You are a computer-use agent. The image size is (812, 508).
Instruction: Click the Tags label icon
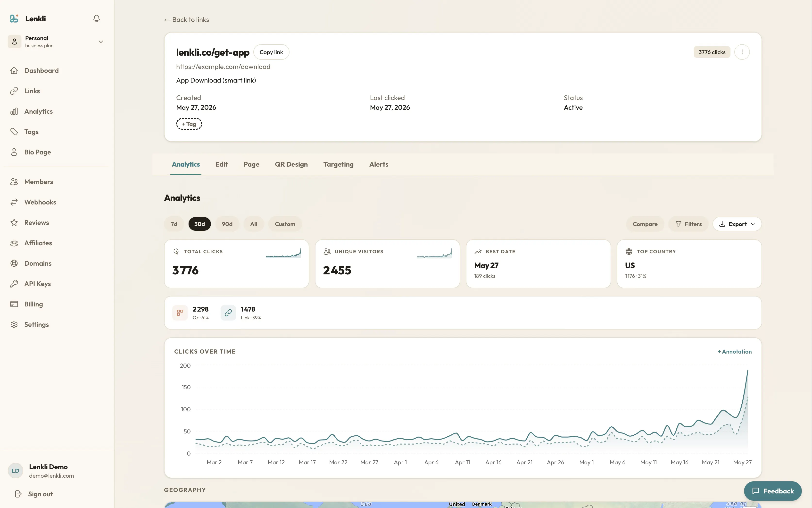[x=14, y=132]
